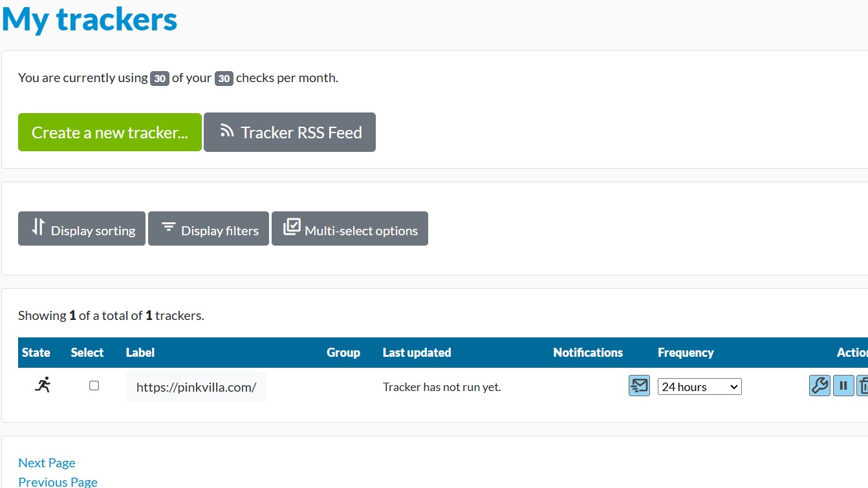The width and height of the screenshot is (868, 488).
Task: Open the Display filters panel
Action: (208, 229)
